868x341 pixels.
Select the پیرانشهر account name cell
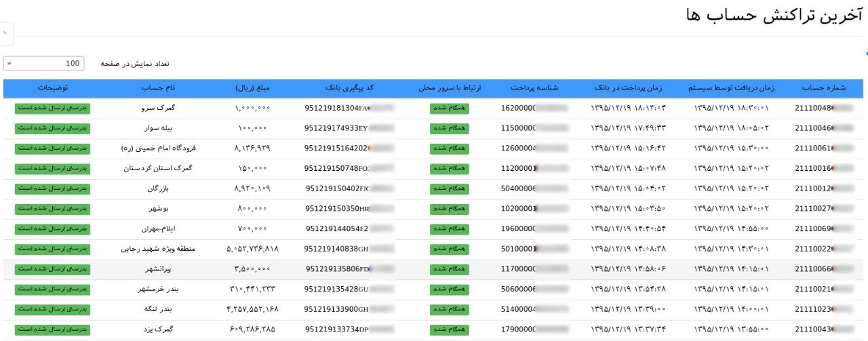coord(159,269)
